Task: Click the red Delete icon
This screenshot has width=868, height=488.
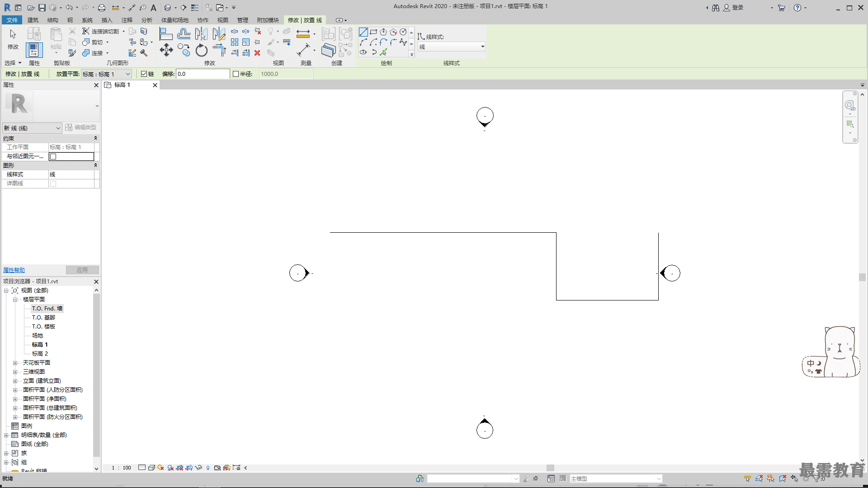Action: point(257,53)
